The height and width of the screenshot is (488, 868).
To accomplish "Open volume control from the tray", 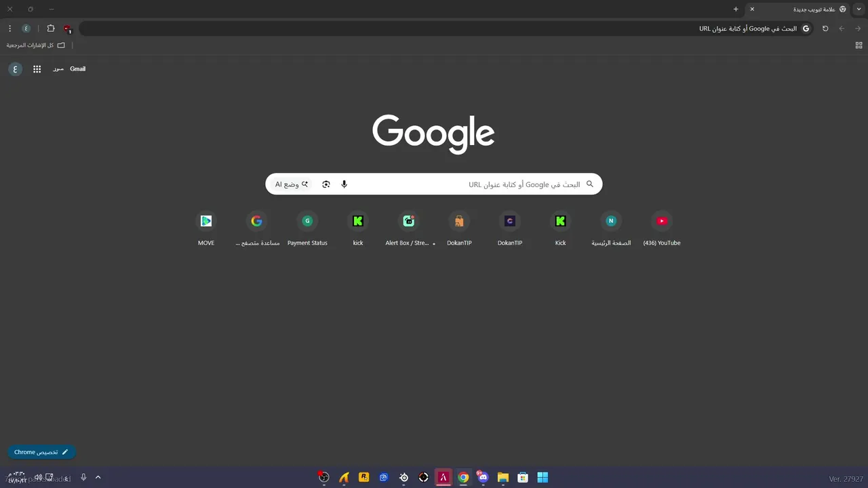I will [x=38, y=478].
